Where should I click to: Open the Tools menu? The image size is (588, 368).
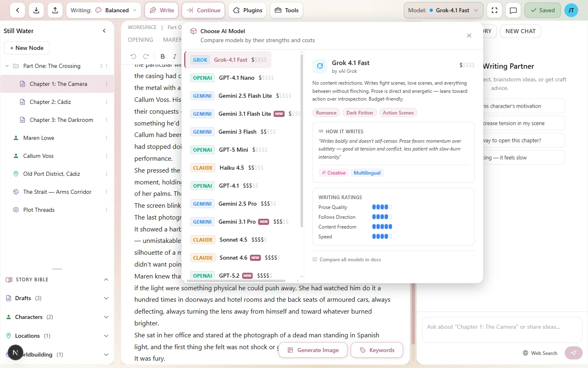click(x=286, y=10)
